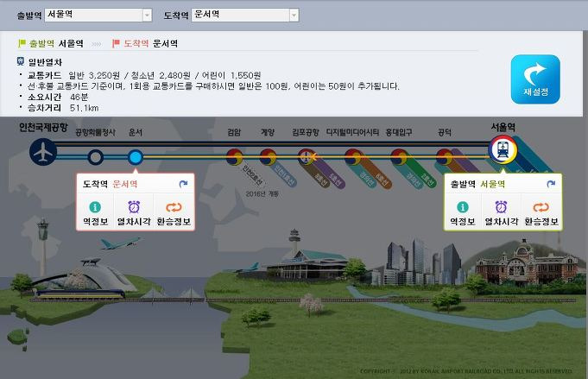This screenshot has width=588, height=379.
Task: Select the 계양 station marker
Action: pyautogui.click(x=269, y=157)
